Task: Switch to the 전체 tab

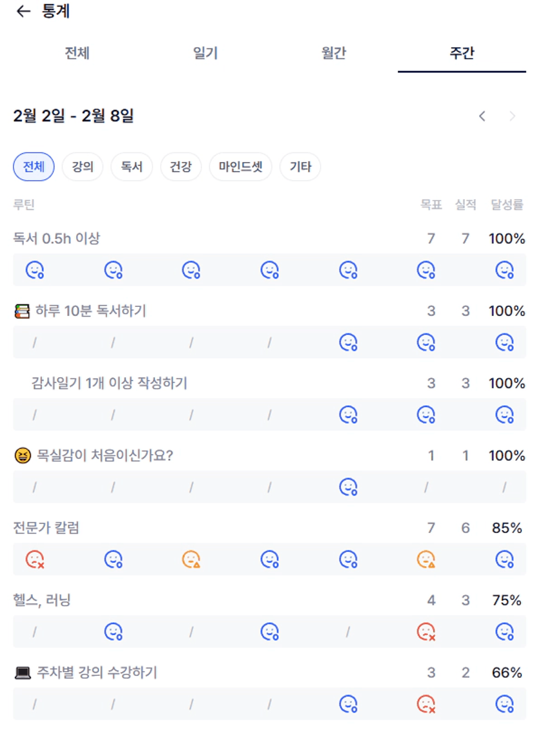Action: (77, 53)
